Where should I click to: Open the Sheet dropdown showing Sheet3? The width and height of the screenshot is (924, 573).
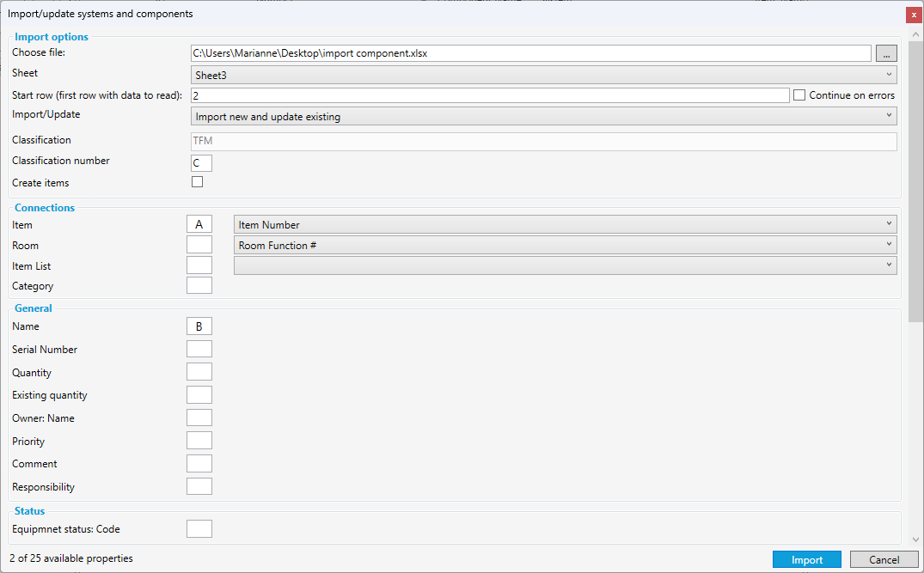(x=543, y=75)
